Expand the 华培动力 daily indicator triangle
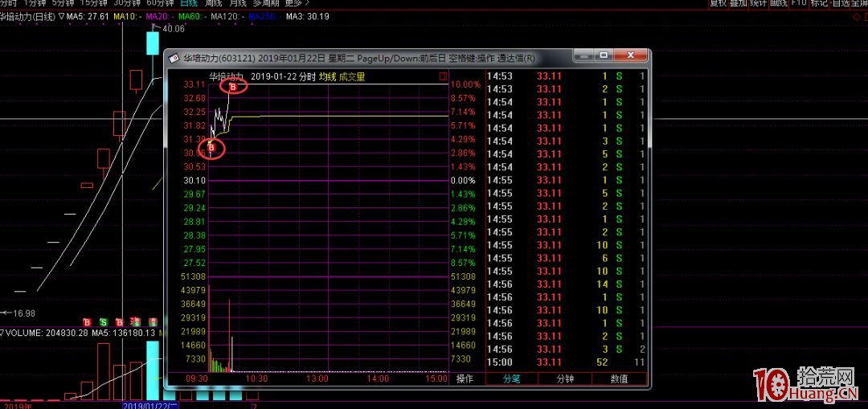Screen dimensions: 868x409 point(61,16)
